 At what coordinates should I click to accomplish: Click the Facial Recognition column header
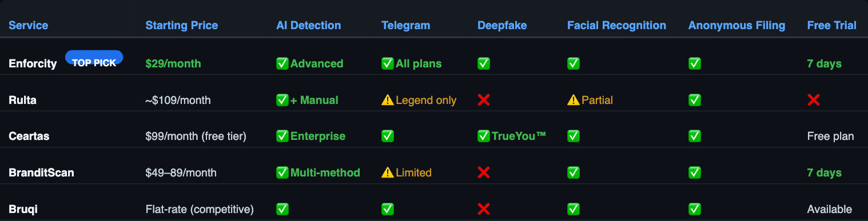click(x=616, y=25)
